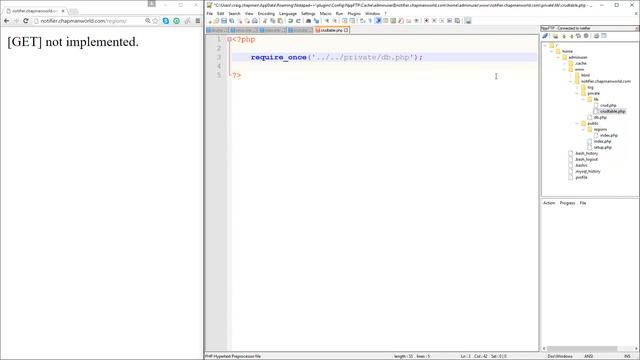
Task: Click the Zoom Out toolbar icon
Action: tap(335, 21)
